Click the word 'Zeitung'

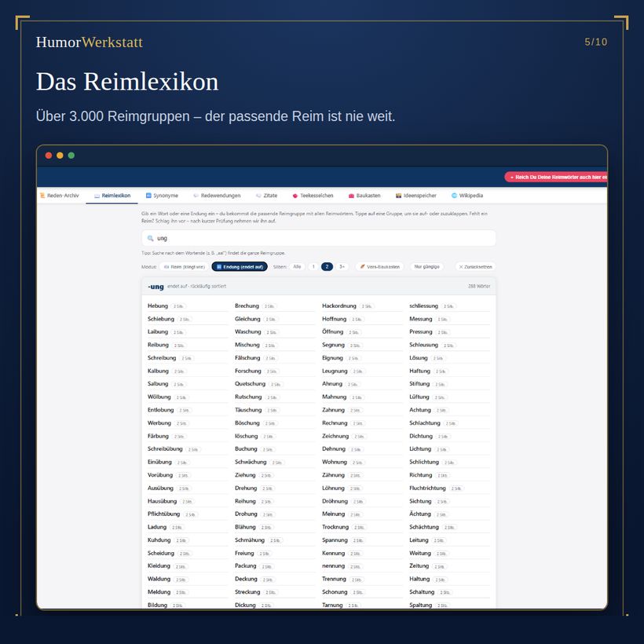419,566
